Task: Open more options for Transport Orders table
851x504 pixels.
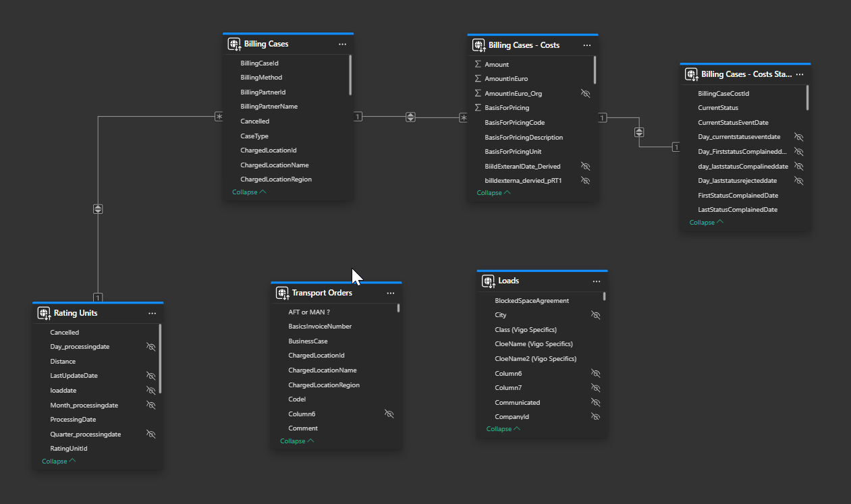Action: [390, 293]
